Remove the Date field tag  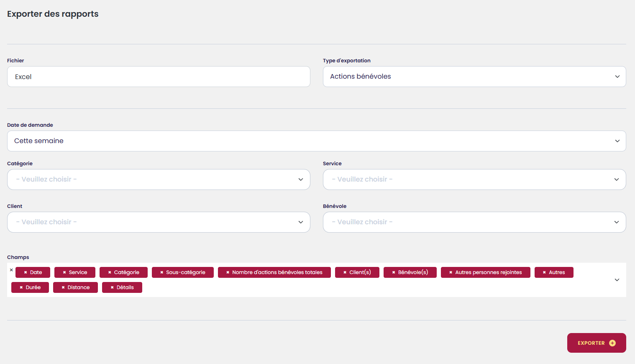pos(26,272)
